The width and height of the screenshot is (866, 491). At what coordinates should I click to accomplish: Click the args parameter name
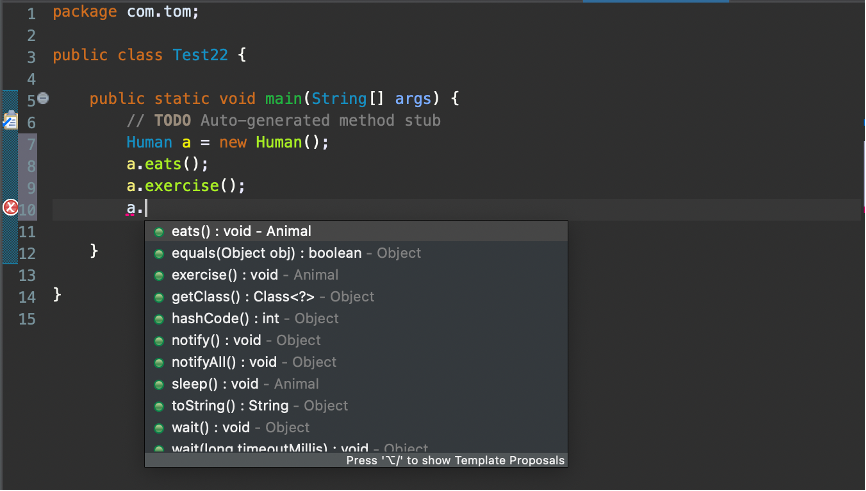[x=413, y=99]
